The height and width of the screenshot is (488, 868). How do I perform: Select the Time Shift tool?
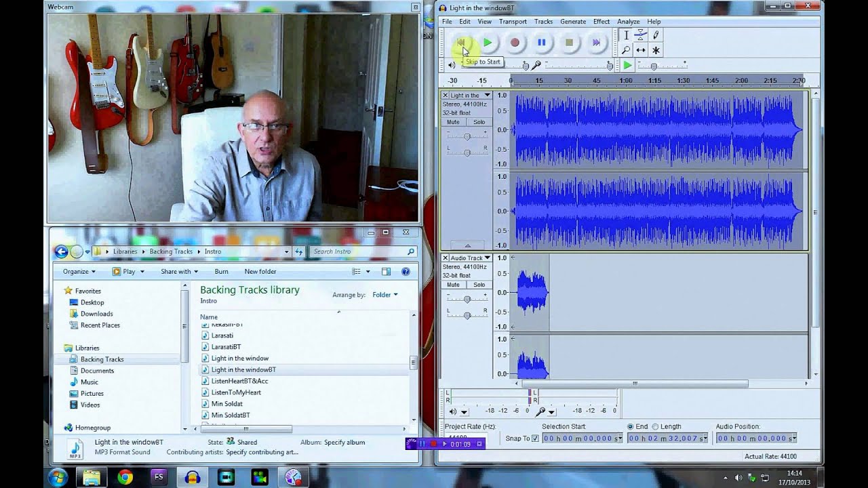641,50
